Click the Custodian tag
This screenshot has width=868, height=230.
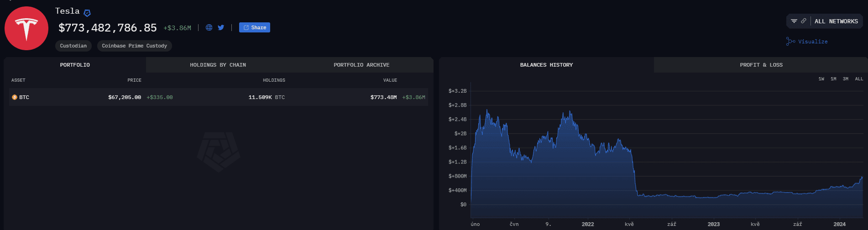click(73, 46)
